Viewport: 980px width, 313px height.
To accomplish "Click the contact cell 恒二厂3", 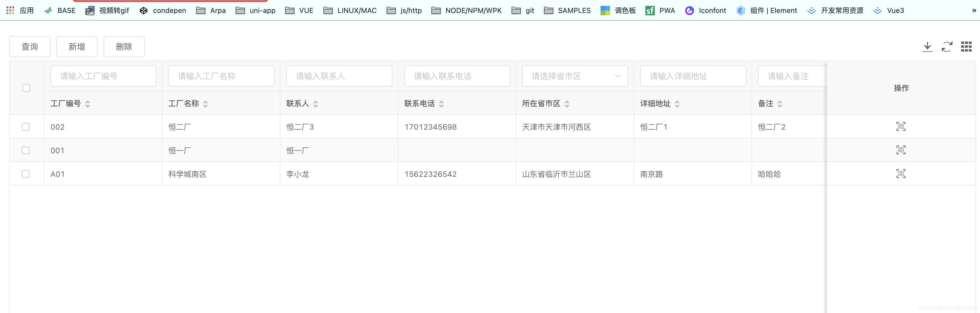I will 300,127.
